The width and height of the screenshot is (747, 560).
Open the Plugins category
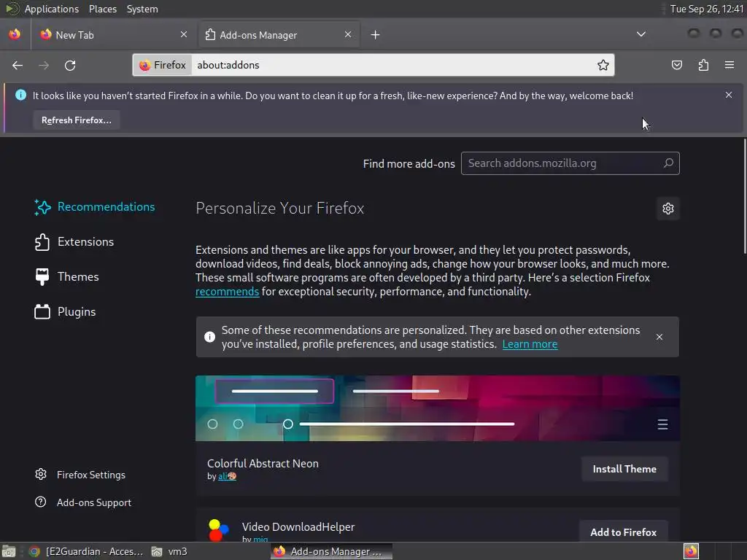66,312
